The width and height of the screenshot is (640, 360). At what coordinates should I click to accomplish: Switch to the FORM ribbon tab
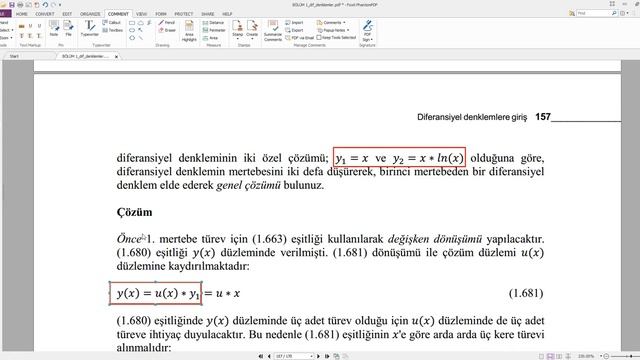click(x=161, y=14)
